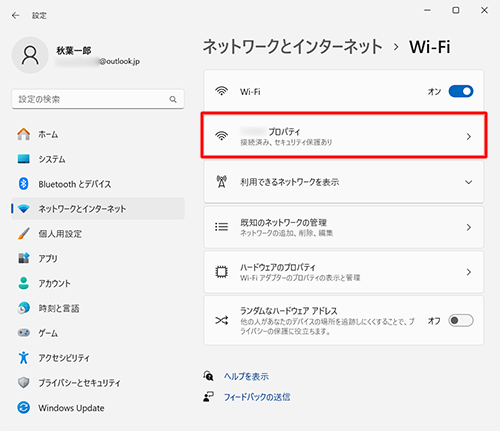Click the アプリ icon in sidebar
This screenshot has height=431, width=500.
click(24, 258)
